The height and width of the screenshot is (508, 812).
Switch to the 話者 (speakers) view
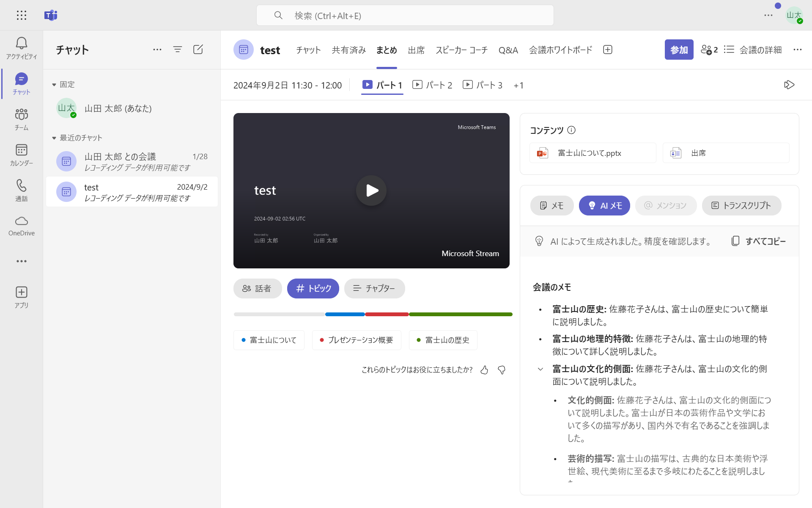click(x=257, y=288)
